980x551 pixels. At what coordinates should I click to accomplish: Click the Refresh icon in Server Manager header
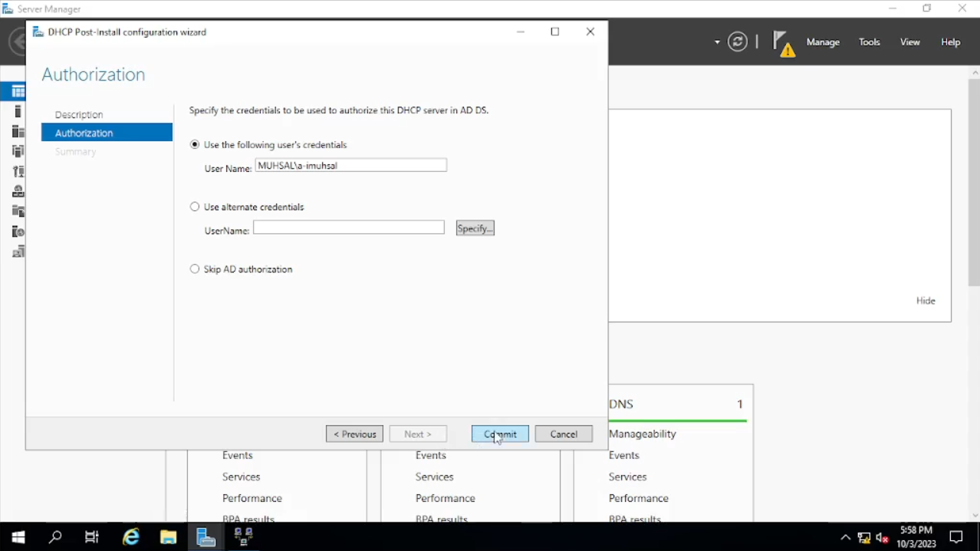[738, 42]
